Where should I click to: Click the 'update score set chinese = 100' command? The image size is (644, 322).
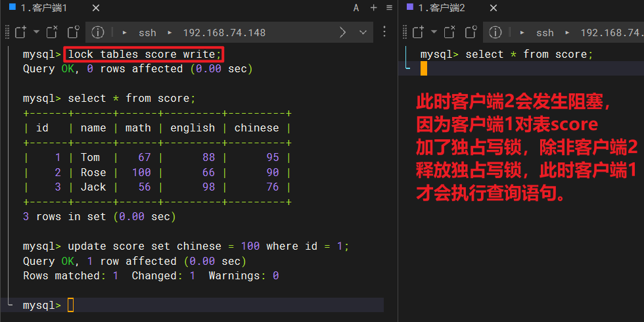(208, 246)
